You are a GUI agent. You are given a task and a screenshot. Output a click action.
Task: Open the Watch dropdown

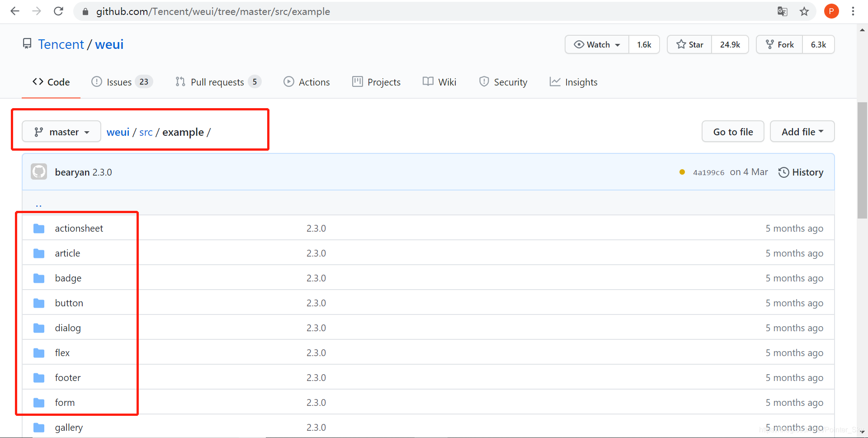click(597, 44)
